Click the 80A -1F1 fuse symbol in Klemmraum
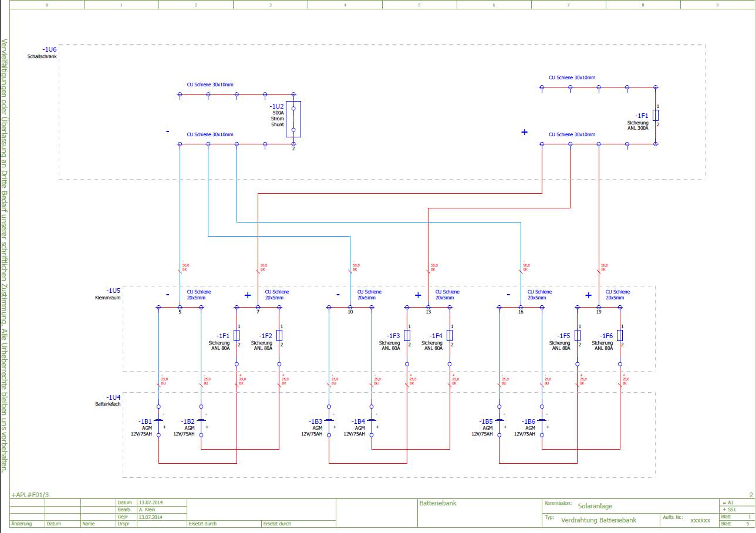Viewport: 756px width, 533px height. click(x=237, y=335)
